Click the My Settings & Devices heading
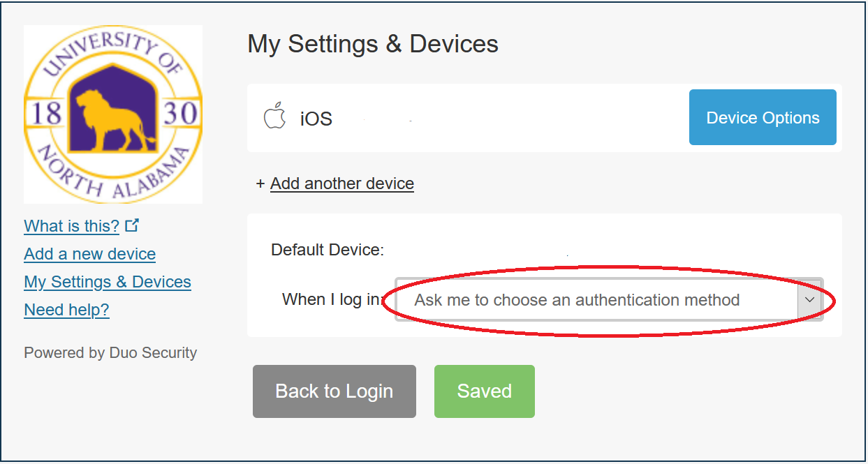This screenshot has height=464, width=868. (x=373, y=44)
